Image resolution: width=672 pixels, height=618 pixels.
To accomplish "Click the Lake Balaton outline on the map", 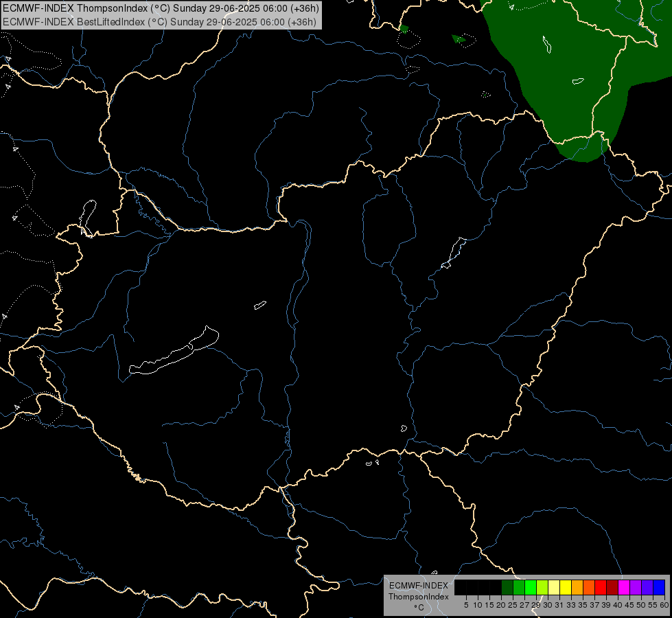I will pyautogui.click(x=174, y=352).
